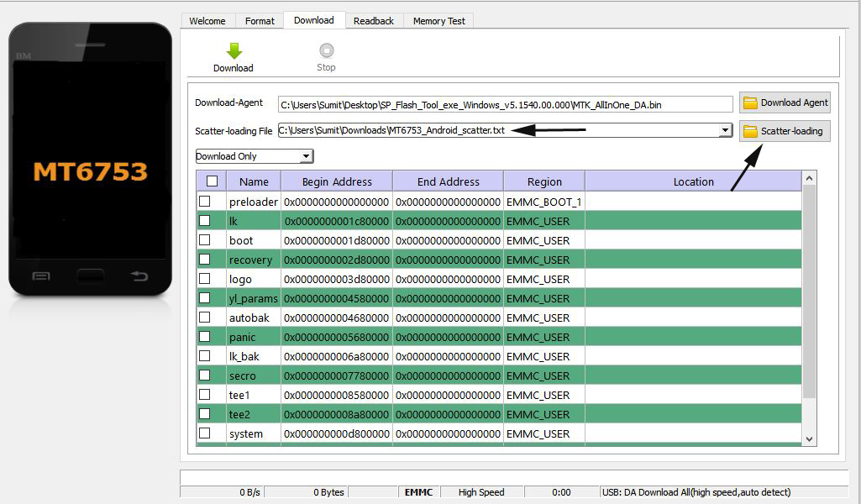Viewport: 861px width, 504px height.
Task: Open the Download Only mode dropdown
Action: 306,155
